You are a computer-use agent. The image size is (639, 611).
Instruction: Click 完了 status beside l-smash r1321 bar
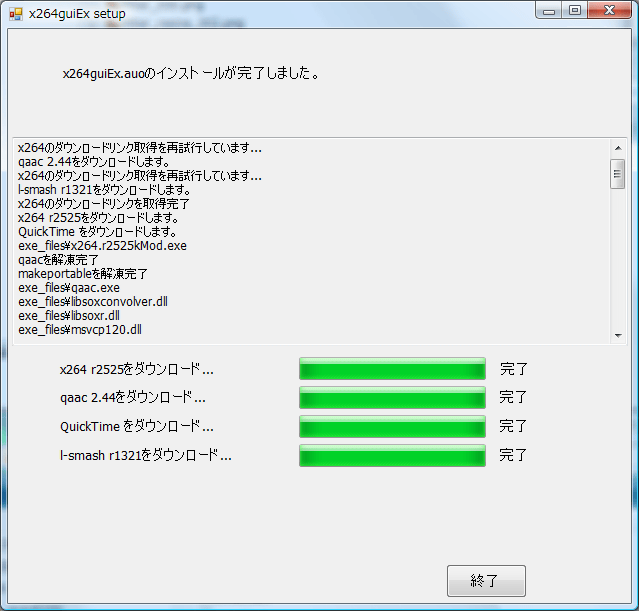tap(513, 455)
